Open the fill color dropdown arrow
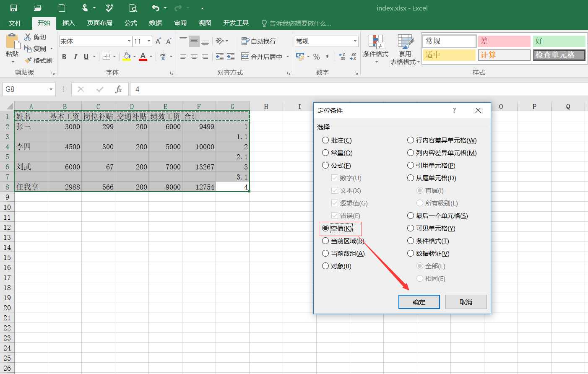Viewport: 588px width, 374px height. [x=135, y=57]
